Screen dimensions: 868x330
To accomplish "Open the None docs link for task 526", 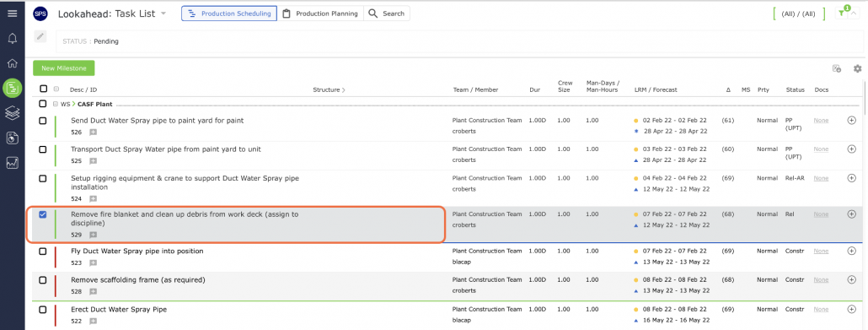I will 821,121.
